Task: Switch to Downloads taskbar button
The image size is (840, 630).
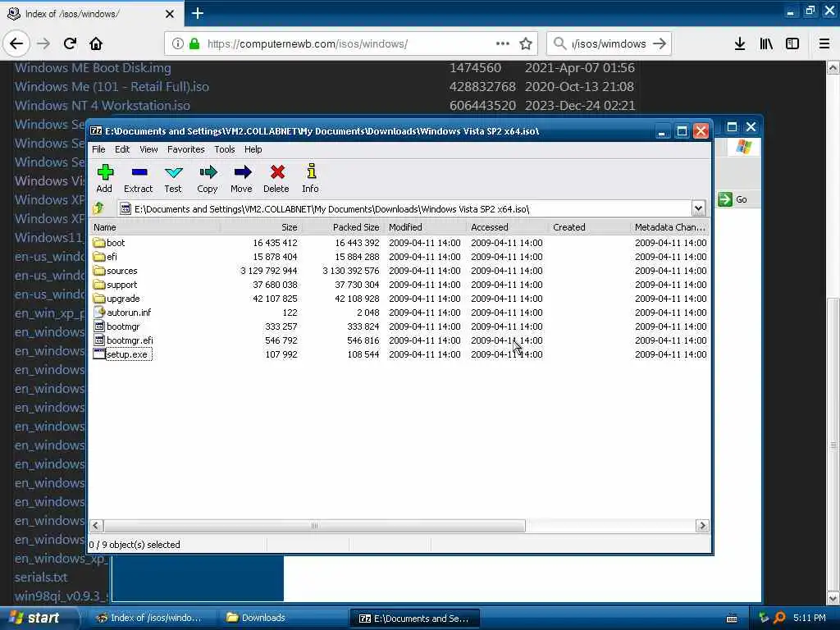Action: 283,618
